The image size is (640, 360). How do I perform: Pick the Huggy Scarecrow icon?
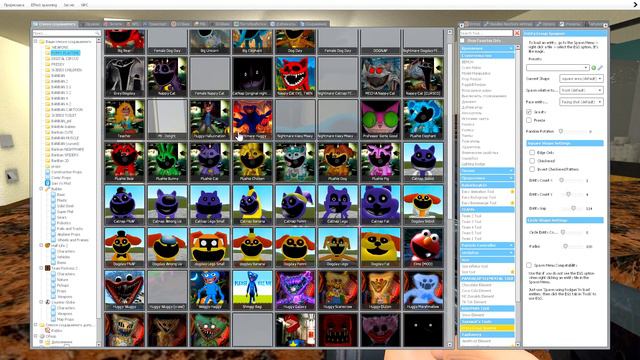338,290
